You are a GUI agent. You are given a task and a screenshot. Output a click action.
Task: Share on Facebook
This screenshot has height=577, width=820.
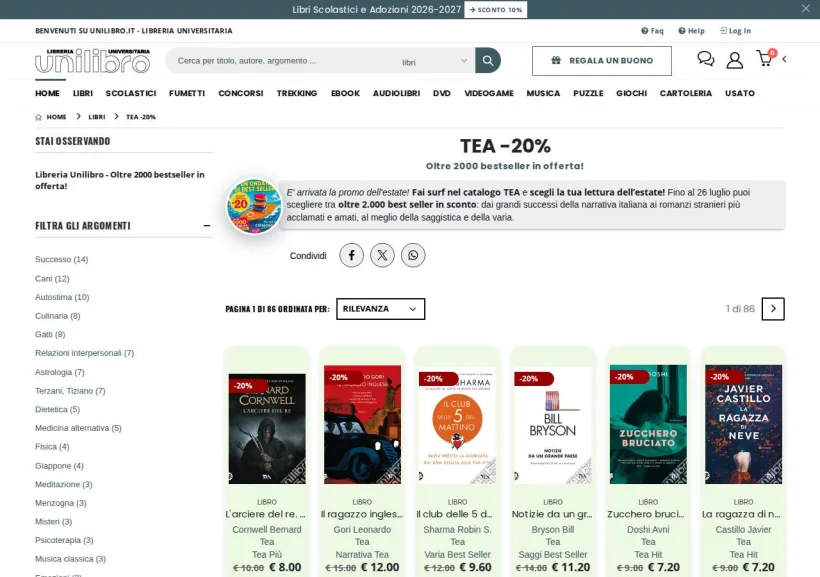point(351,255)
